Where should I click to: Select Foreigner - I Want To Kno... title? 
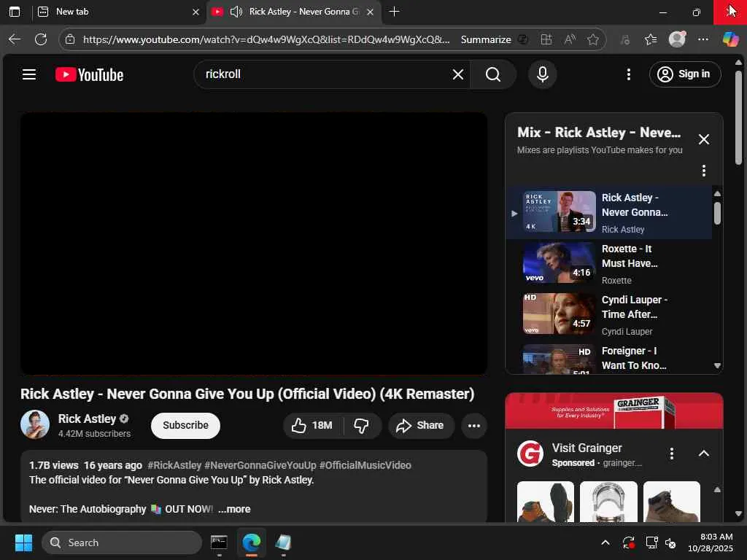tap(634, 358)
